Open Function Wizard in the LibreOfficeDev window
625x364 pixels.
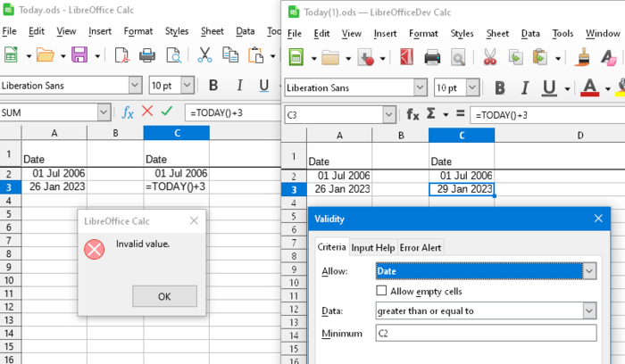point(413,114)
